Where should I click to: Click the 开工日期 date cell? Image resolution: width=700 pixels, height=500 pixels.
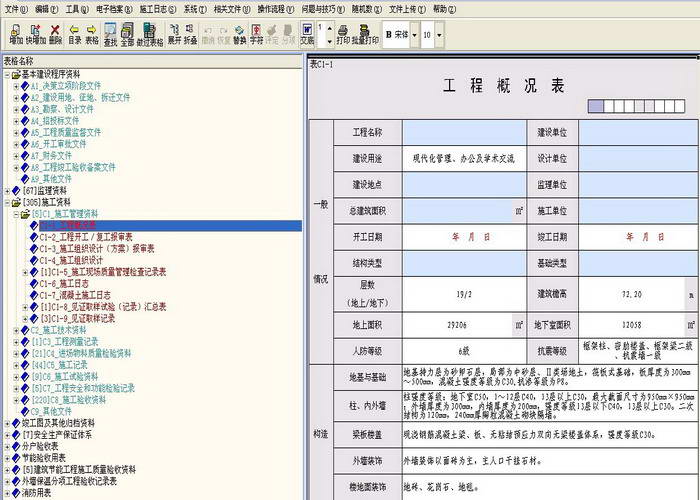coord(464,237)
